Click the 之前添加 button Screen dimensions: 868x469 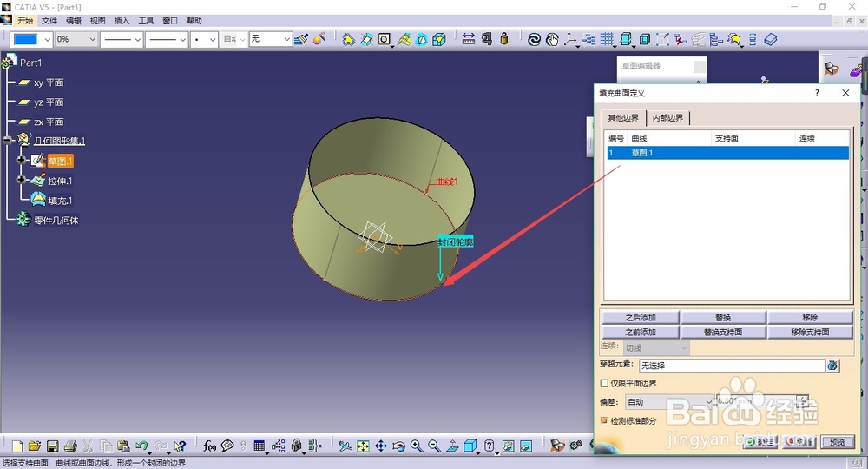click(640, 333)
